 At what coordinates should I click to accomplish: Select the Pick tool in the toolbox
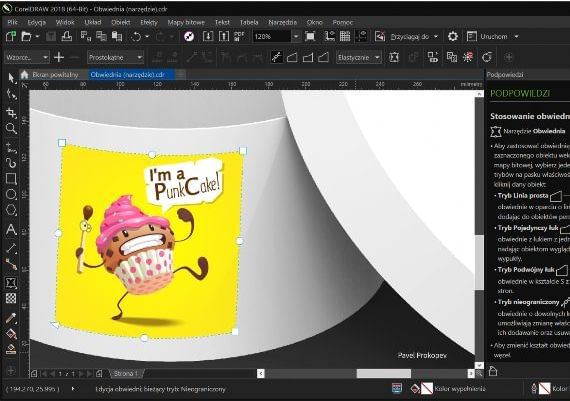(11, 78)
